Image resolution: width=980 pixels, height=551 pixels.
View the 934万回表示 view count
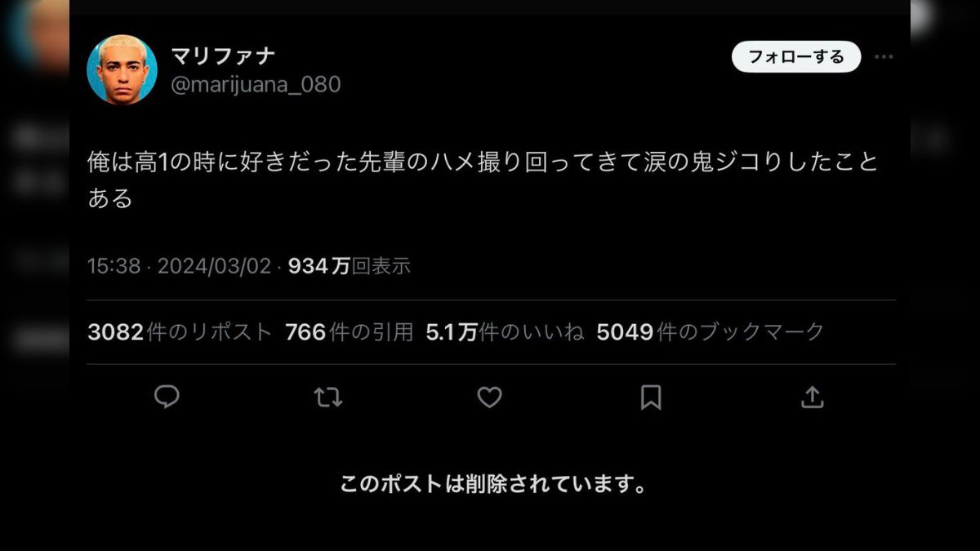[x=350, y=266]
